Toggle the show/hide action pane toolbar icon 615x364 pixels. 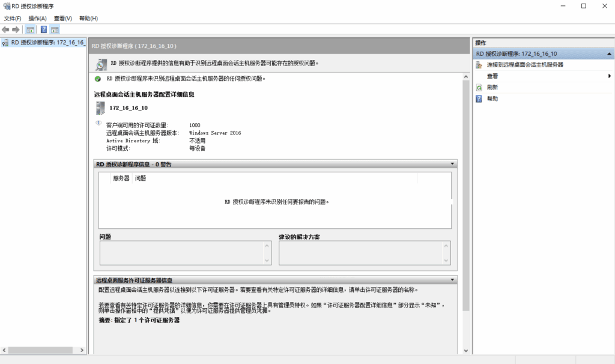click(x=54, y=29)
